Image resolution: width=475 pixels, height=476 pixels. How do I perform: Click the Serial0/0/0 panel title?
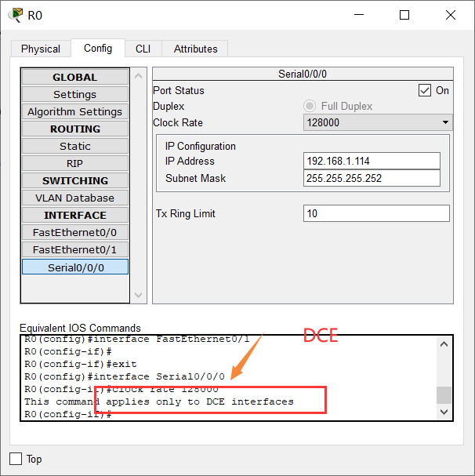(303, 74)
